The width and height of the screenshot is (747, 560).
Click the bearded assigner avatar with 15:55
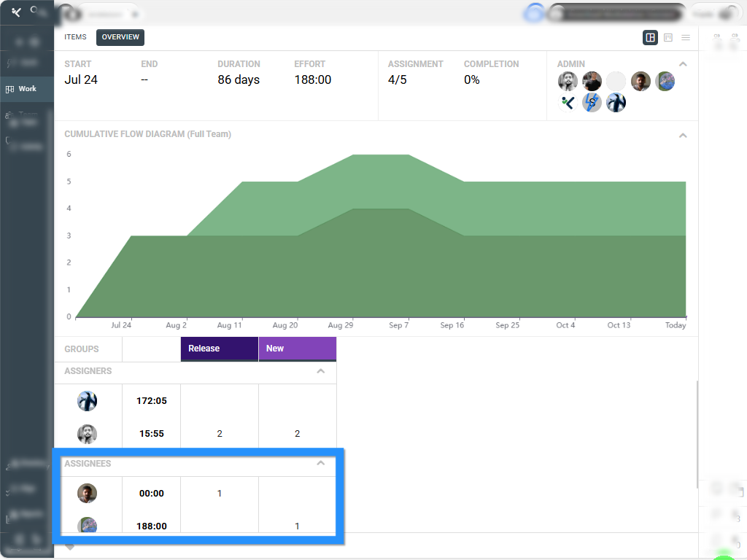tap(88, 434)
